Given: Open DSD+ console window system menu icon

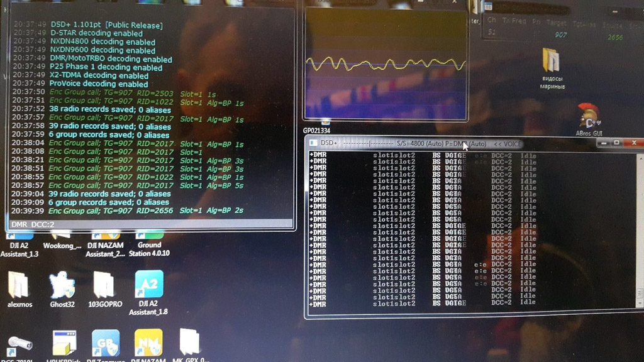Looking at the screenshot, I should [313, 143].
